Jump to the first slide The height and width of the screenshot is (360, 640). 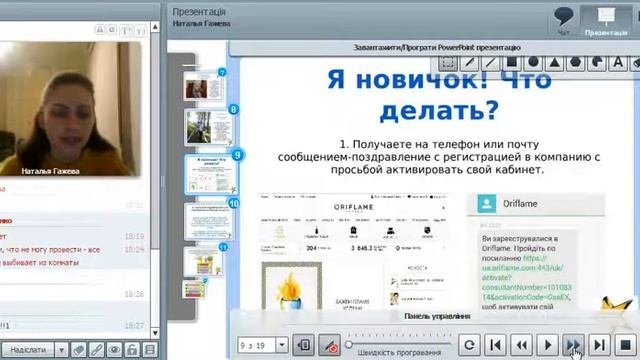click(x=496, y=345)
